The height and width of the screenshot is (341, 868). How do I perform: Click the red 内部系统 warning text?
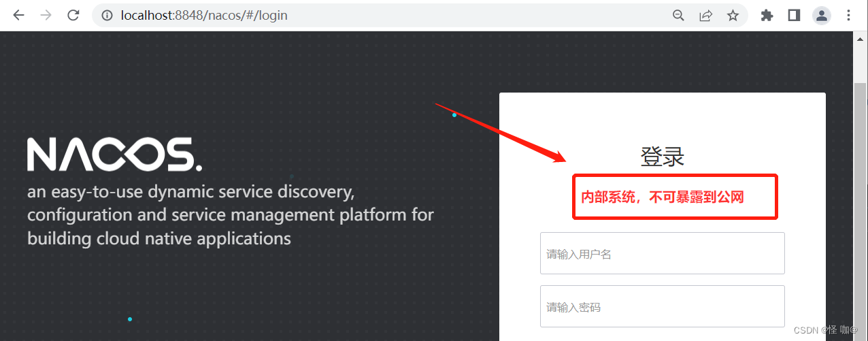click(x=662, y=197)
